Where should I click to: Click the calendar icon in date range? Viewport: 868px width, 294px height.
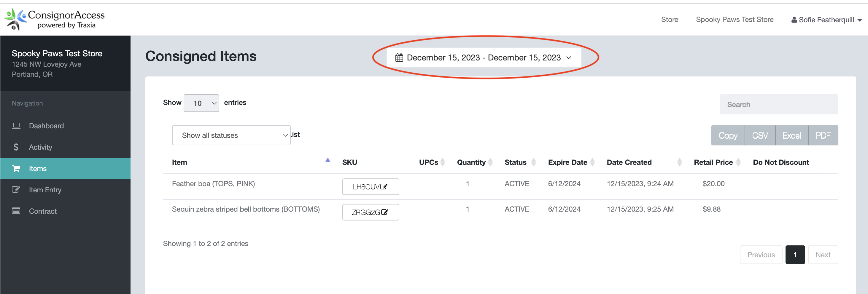(399, 57)
